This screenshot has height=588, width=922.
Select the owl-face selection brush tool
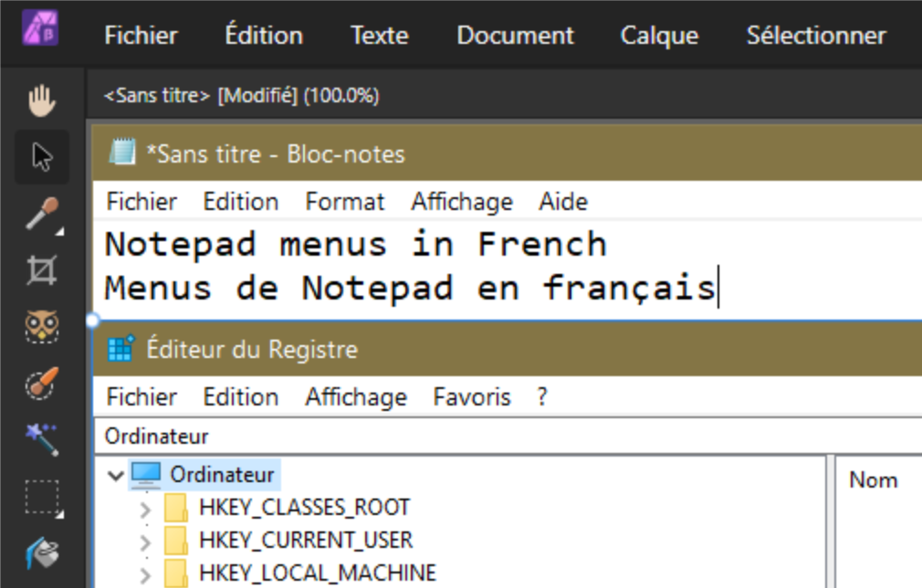coord(42,327)
